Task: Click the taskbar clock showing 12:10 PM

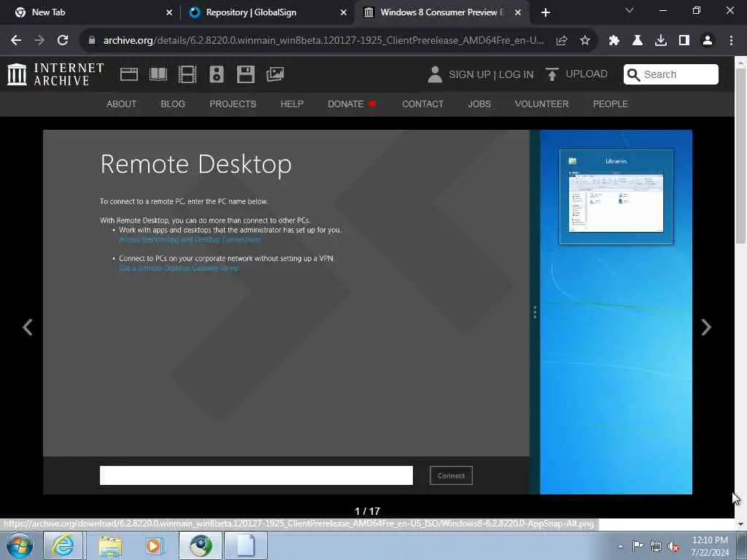Action: (x=710, y=546)
